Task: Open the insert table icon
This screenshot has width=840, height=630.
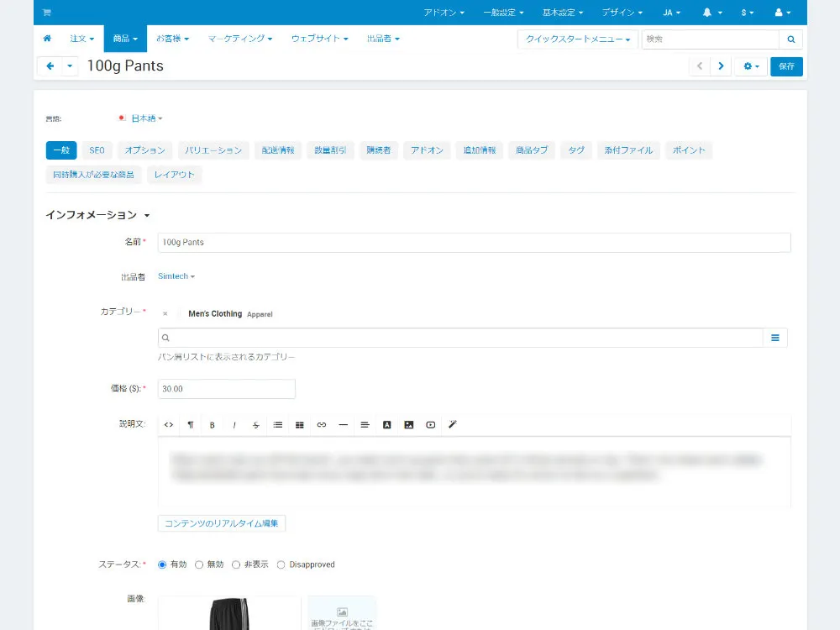Action: click(300, 425)
